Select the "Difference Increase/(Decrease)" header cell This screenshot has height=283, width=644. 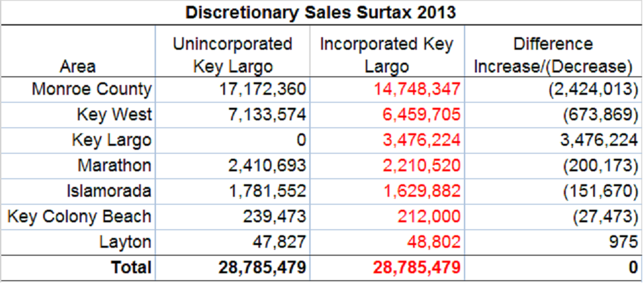click(x=553, y=55)
